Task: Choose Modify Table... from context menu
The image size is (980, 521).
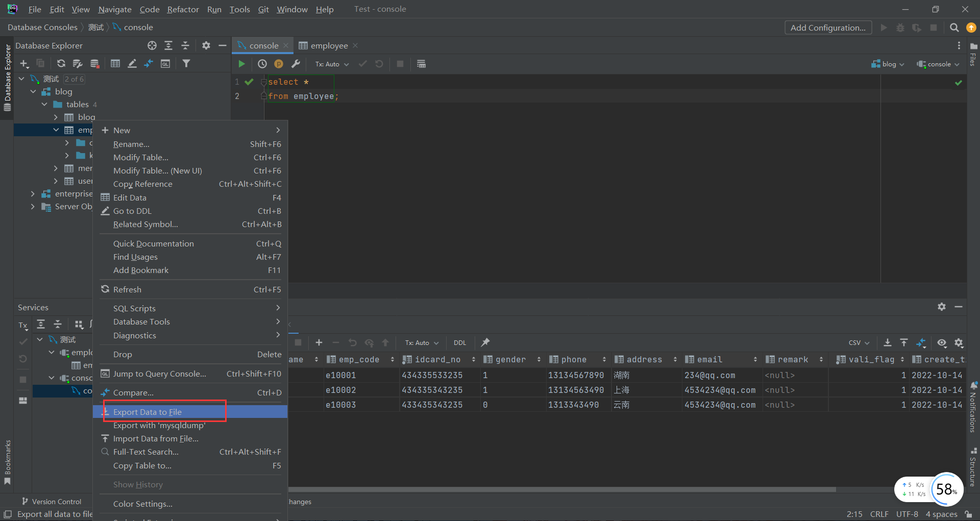Action: pos(190,157)
